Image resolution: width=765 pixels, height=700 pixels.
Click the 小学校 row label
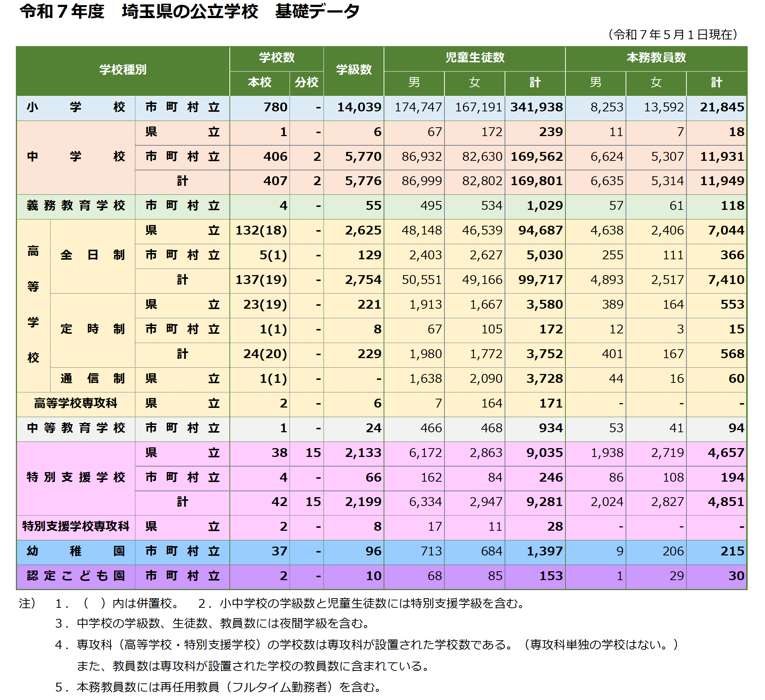tap(76, 107)
